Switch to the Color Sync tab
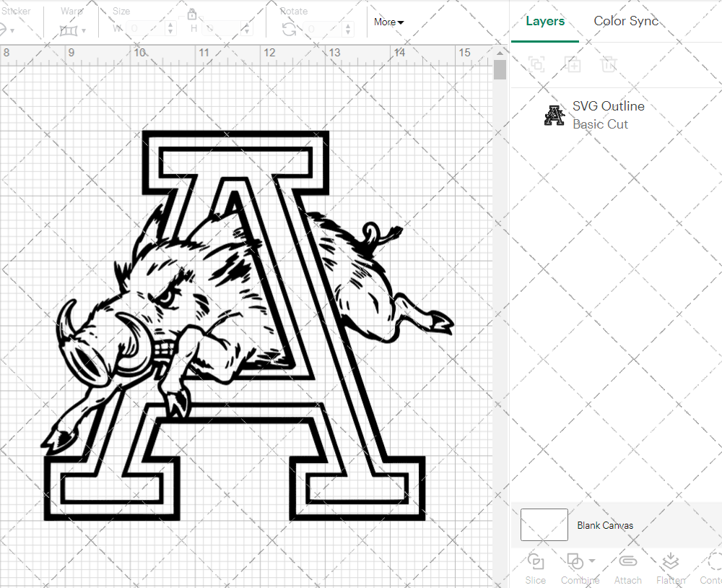The width and height of the screenshot is (722, 588). (x=626, y=21)
